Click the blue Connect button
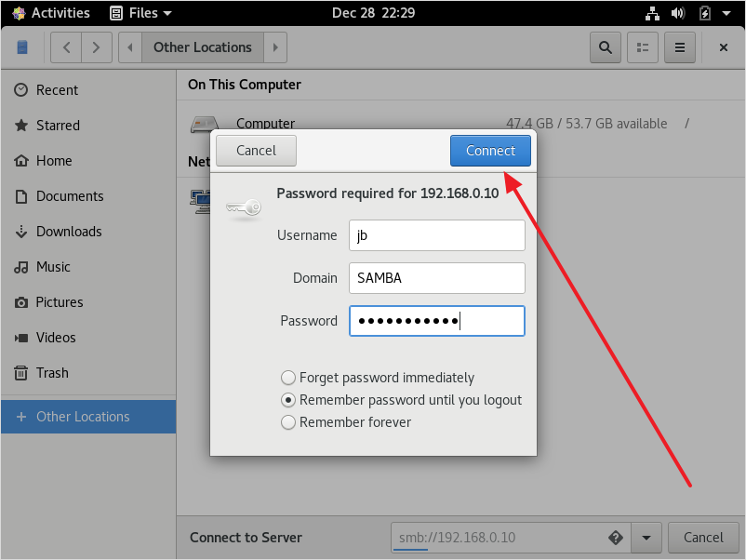Viewport: 746px width, 560px height. [x=490, y=151]
